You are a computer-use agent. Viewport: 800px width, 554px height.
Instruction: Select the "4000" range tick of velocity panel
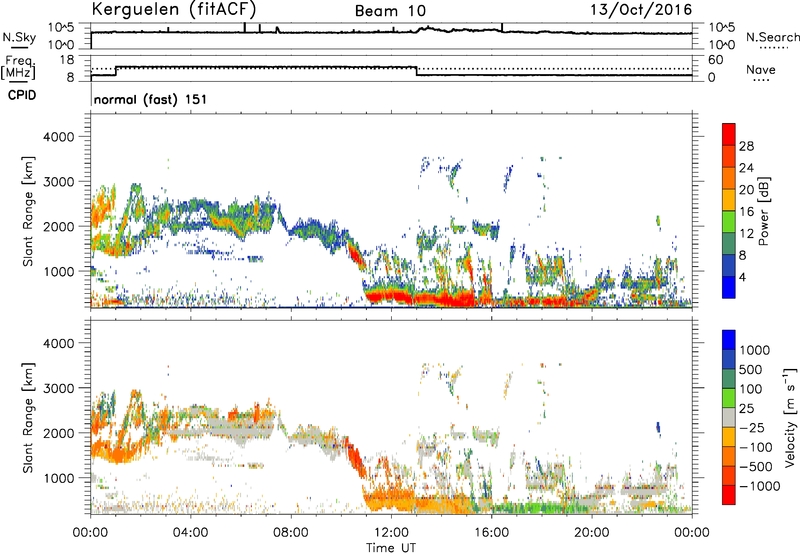(58, 343)
